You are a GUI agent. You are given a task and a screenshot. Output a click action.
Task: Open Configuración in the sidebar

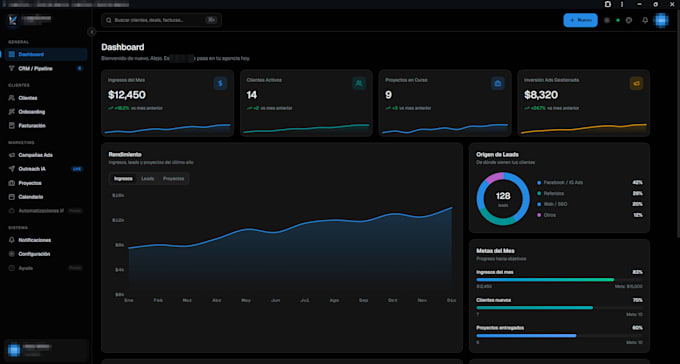[x=46, y=254]
